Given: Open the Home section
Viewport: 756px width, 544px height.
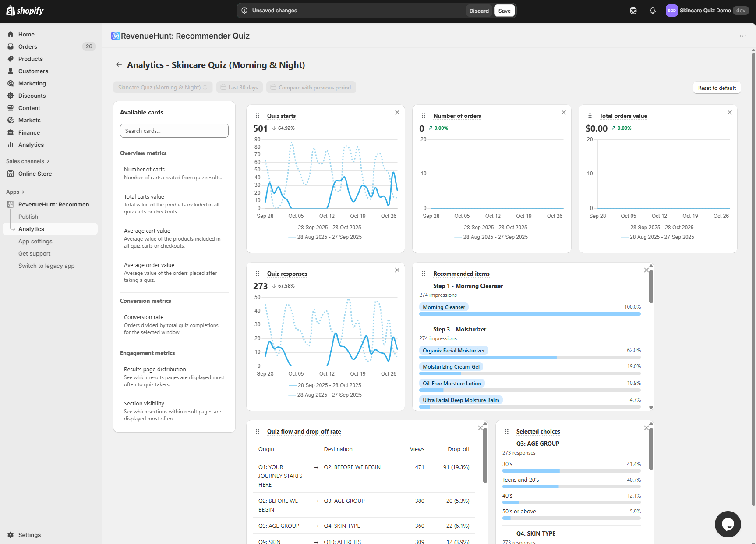Looking at the screenshot, I should pyautogui.click(x=26, y=34).
